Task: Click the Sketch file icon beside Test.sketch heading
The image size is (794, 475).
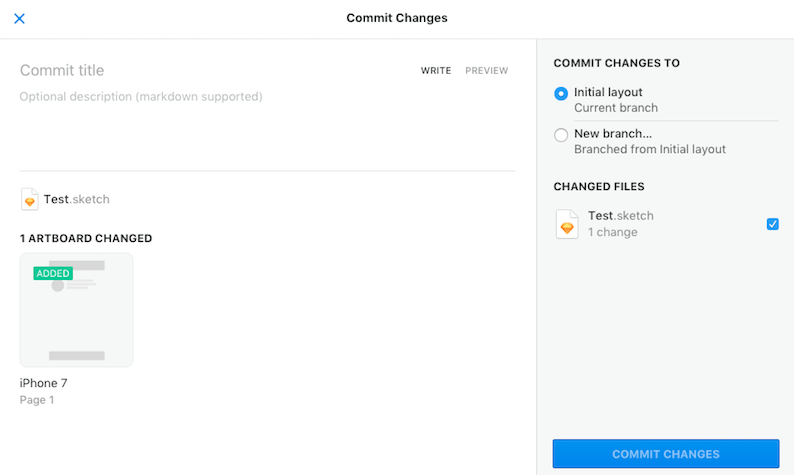Action: (x=30, y=199)
